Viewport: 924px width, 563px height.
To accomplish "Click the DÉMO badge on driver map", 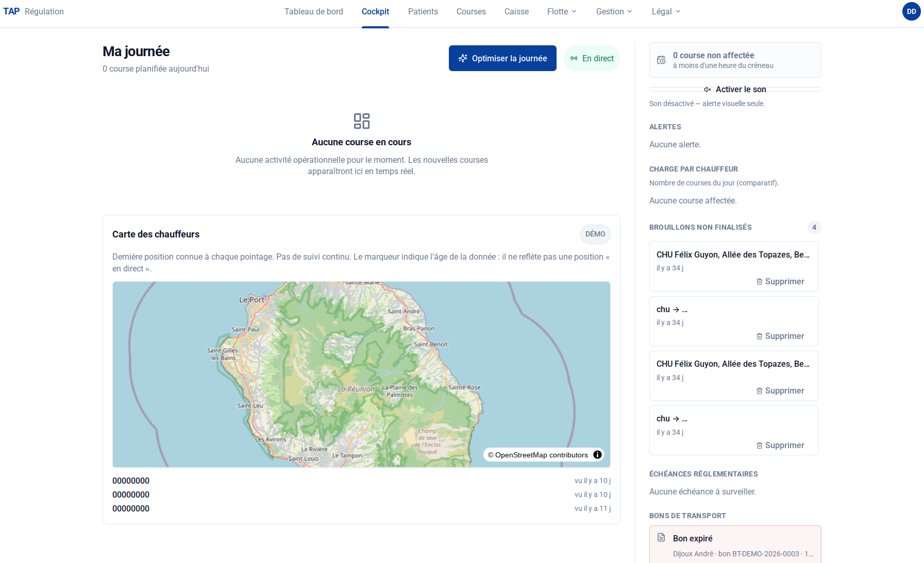I will (595, 234).
